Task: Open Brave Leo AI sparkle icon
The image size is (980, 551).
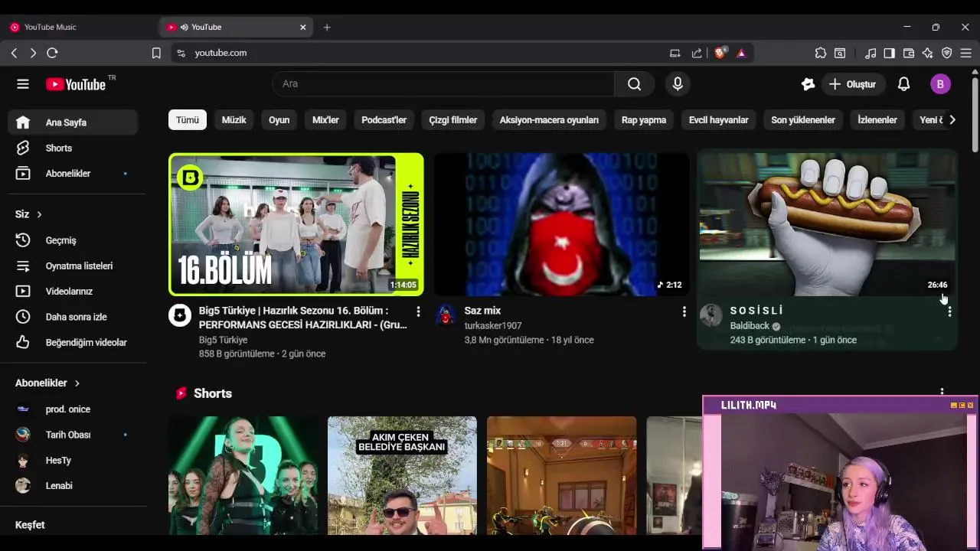Action: [928, 53]
